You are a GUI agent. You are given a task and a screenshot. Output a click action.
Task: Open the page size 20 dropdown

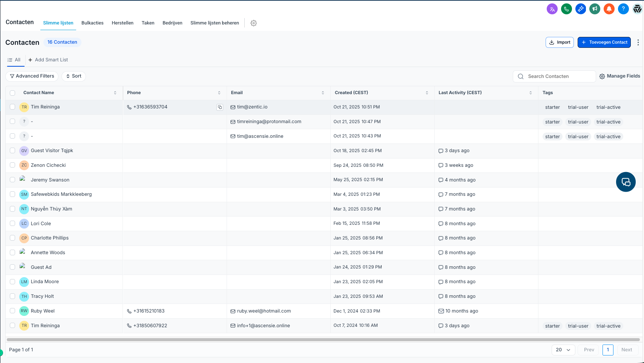(x=563, y=350)
